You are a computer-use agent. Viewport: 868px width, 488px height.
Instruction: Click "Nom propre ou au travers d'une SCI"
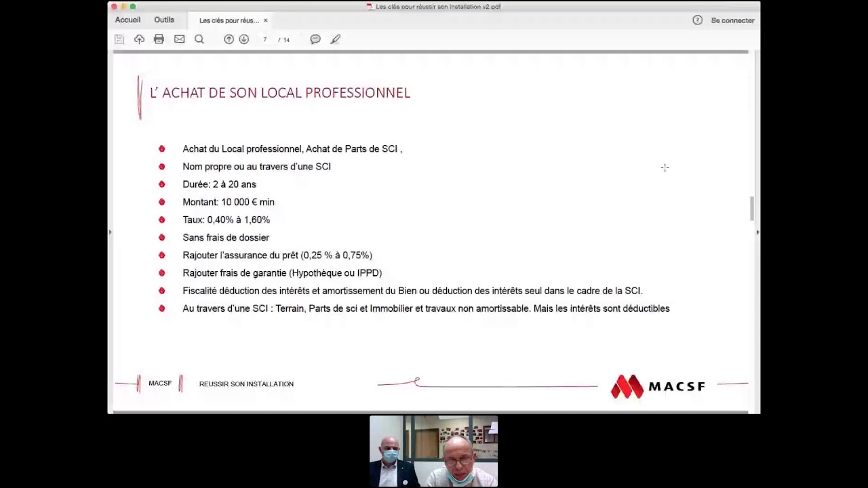pos(256,167)
